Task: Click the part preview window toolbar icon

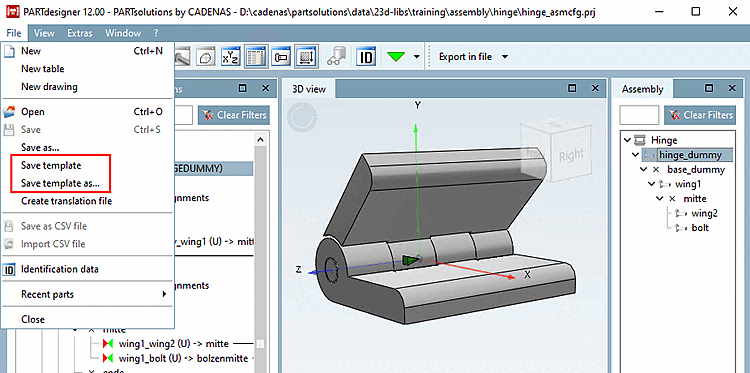Action: (x=281, y=56)
